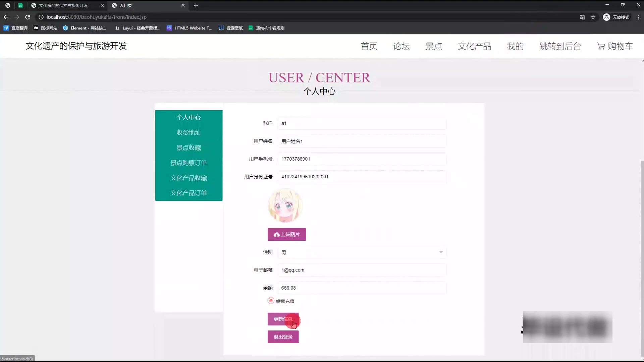Open 景点购票订单 in the sidebar

189,163
